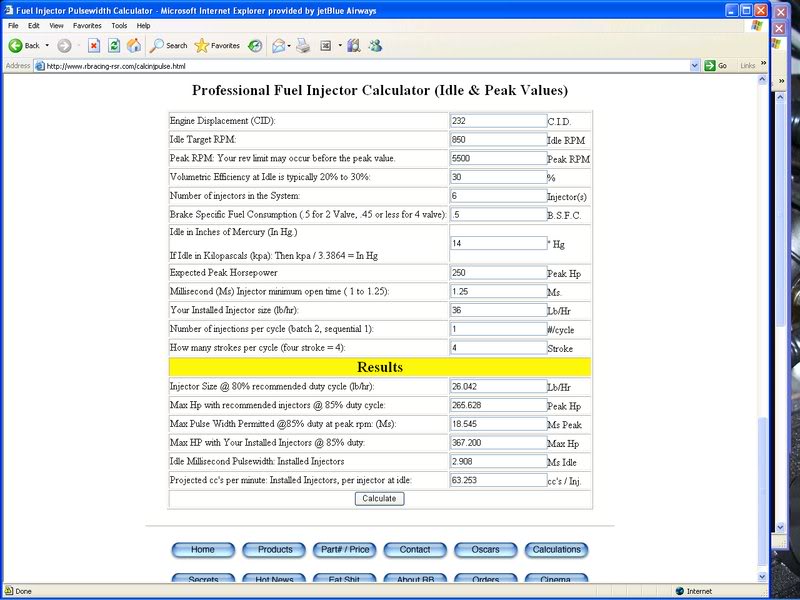Click the Installed Injector size field

[x=498, y=310]
